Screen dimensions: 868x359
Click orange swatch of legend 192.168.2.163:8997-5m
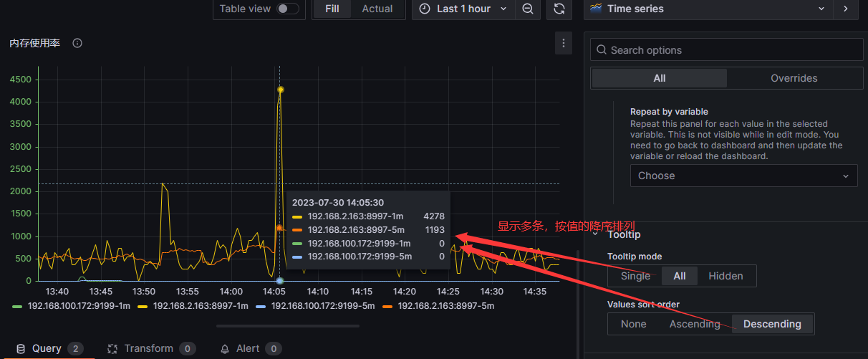pyautogui.click(x=388, y=306)
